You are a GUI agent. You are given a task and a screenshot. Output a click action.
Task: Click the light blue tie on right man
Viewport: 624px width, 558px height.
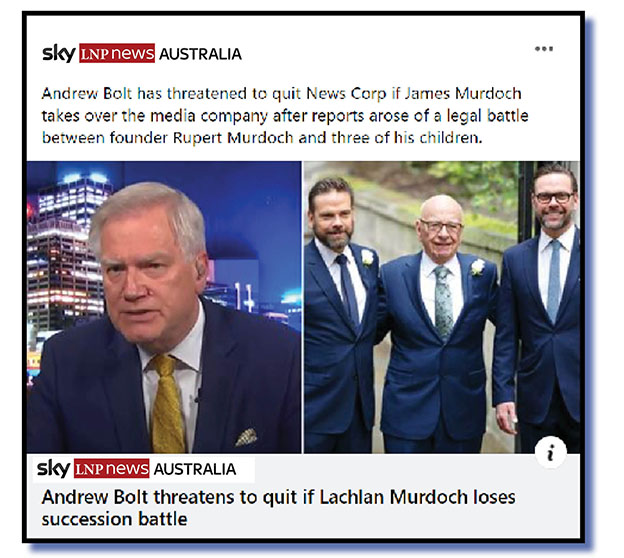coord(554,281)
